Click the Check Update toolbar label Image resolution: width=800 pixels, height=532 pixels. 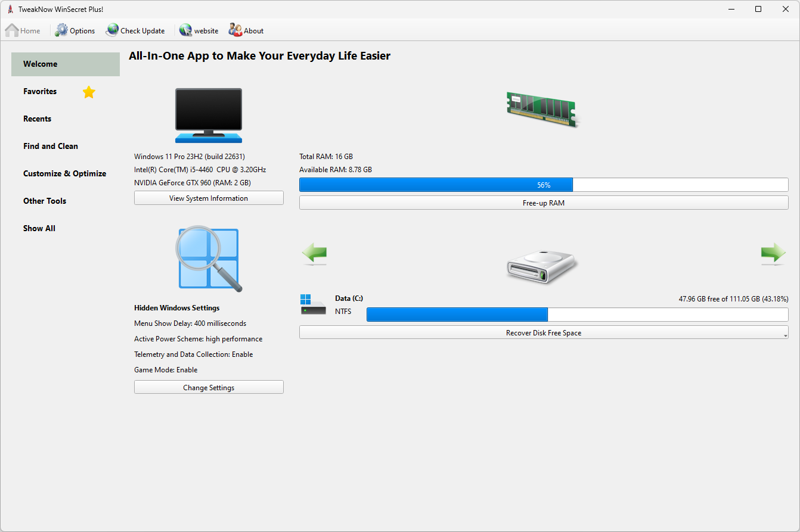click(x=142, y=31)
